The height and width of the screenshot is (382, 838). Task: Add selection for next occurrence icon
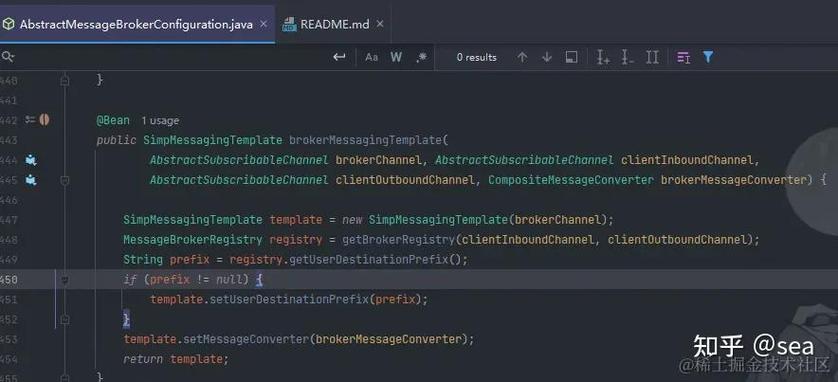pos(603,57)
